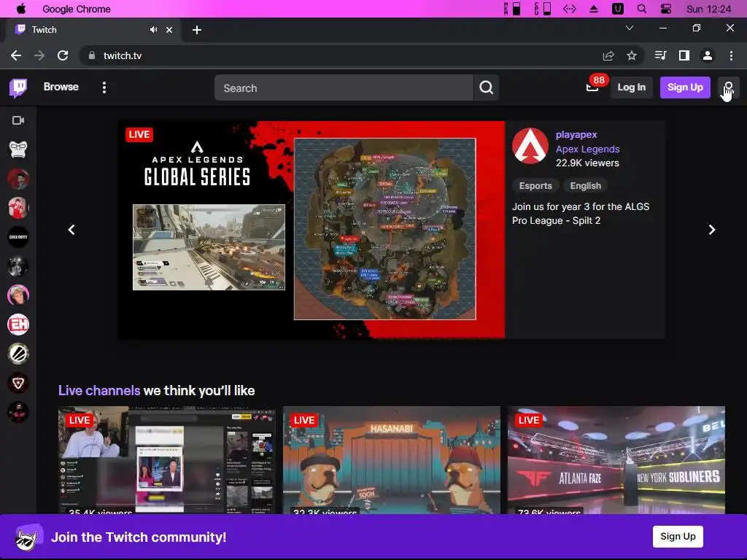Open the Apple menu
The height and width of the screenshot is (560, 747).
[x=21, y=9]
